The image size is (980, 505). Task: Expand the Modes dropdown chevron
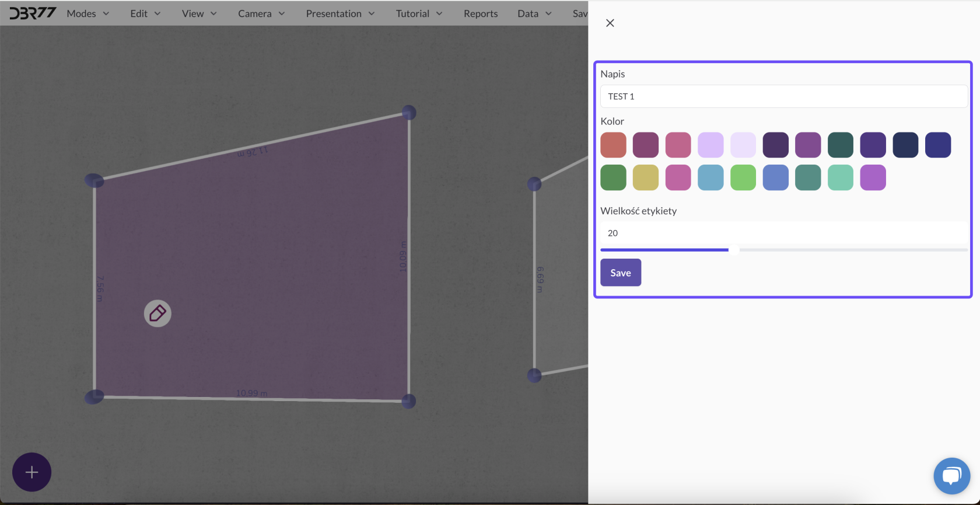(106, 13)
